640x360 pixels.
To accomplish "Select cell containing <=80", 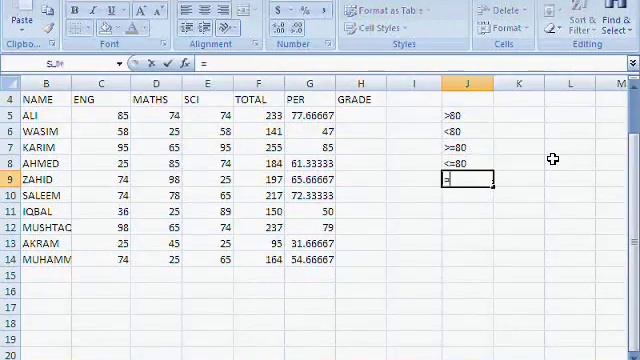I will point(467,164).
